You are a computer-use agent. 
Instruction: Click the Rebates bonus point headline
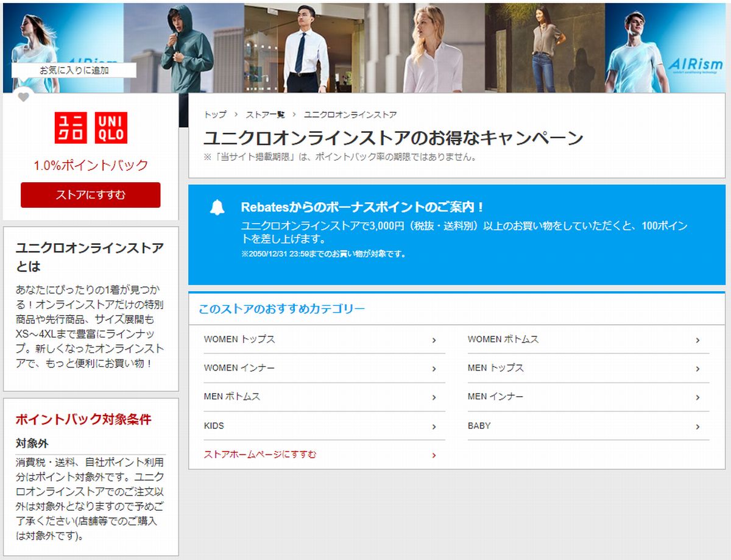(363, 207)
